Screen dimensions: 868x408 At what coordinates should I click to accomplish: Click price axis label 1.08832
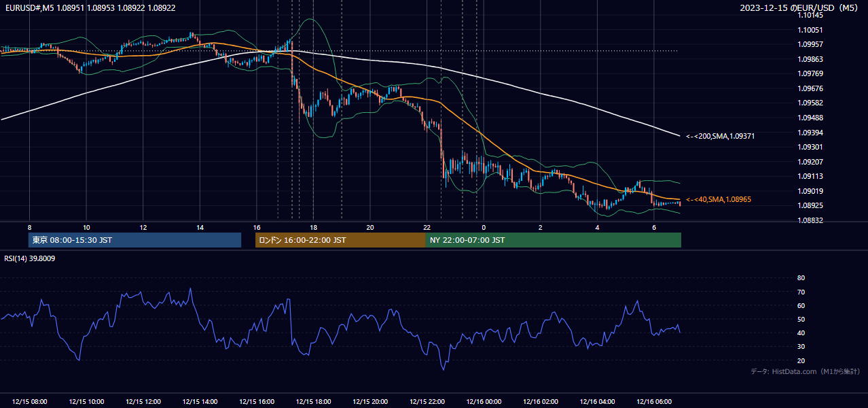click(810, 220)
